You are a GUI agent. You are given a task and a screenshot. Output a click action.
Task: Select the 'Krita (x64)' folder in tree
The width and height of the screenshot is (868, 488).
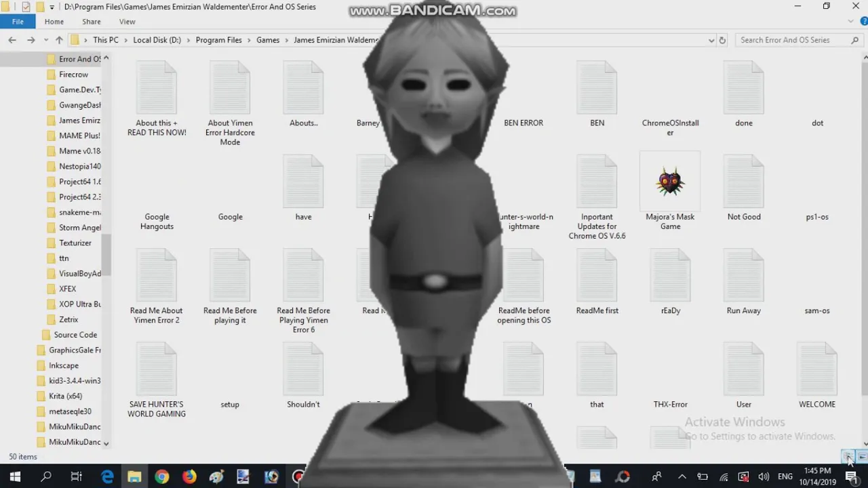pos(65,396)
